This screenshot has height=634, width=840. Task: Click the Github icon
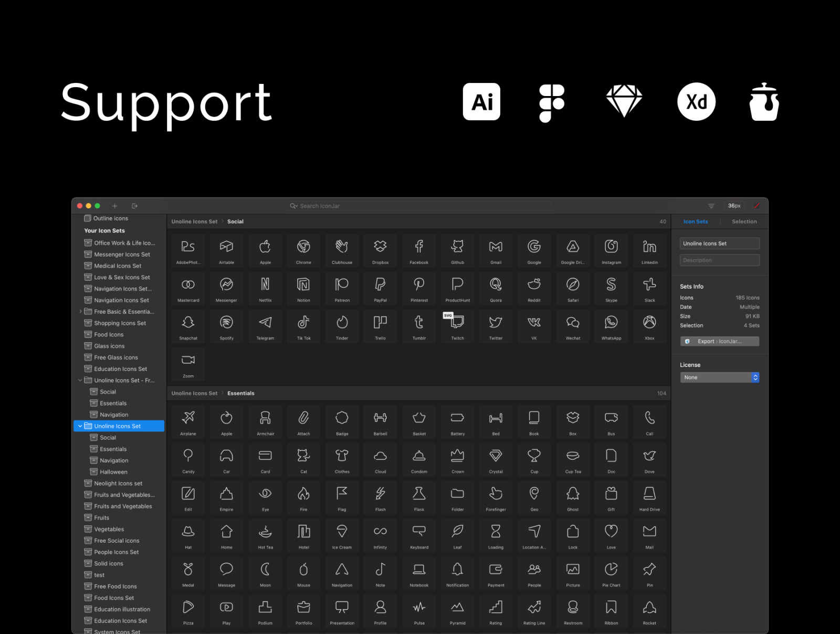[x=457, y=251]
